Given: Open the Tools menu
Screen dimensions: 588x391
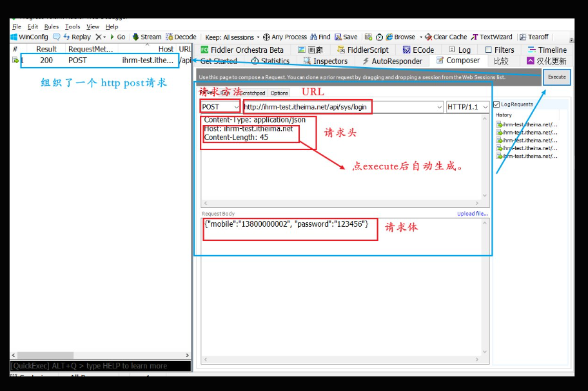Looking at the screenshot, I should click(x=72, y=26).
